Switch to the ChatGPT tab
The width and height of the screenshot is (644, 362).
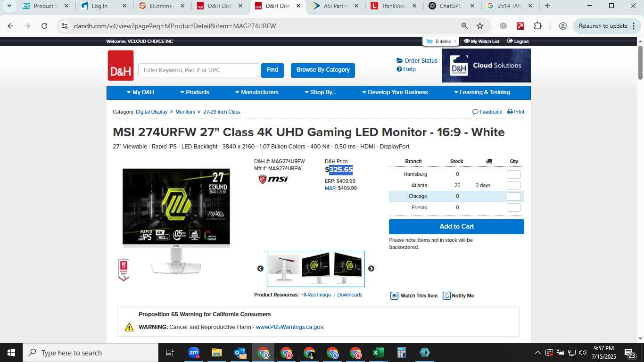451,6
